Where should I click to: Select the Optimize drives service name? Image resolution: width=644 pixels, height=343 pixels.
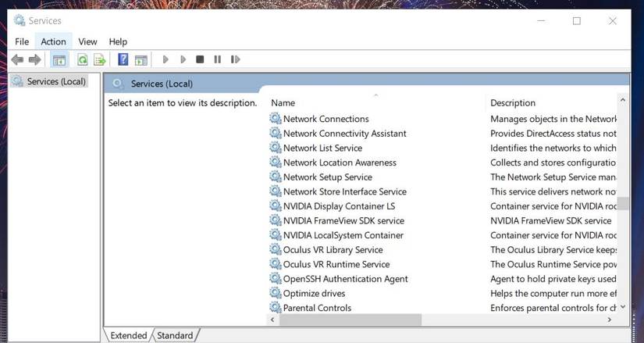(314, 293)
